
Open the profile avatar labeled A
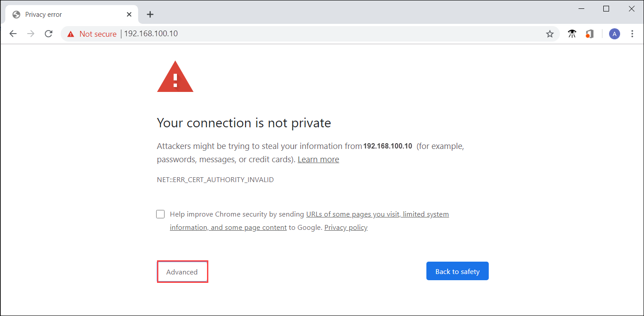614,34
